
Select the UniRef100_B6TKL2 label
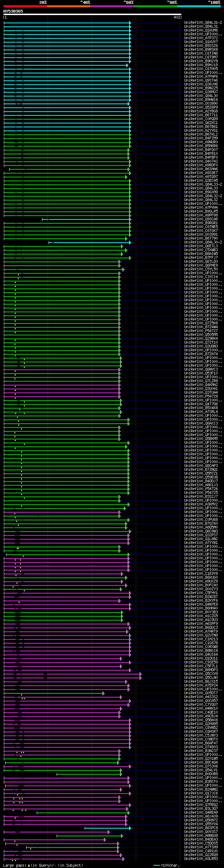pyautogui.click(x=201, y=134)
